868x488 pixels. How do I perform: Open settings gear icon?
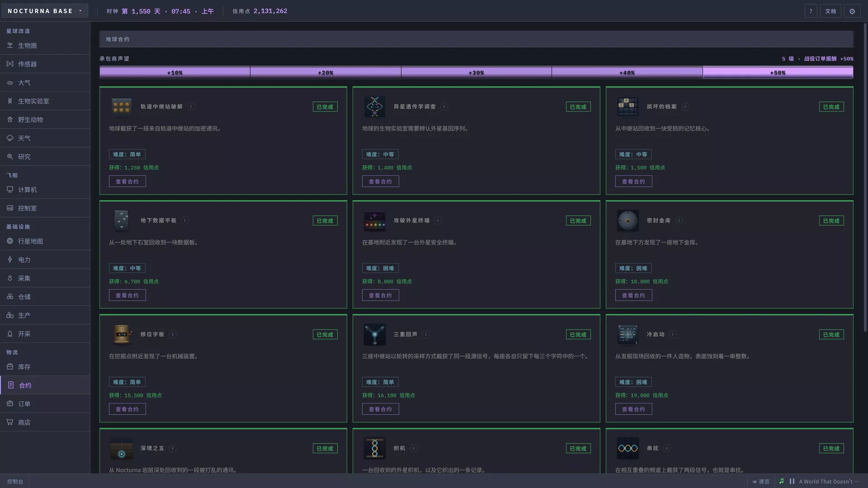point(852,11)
